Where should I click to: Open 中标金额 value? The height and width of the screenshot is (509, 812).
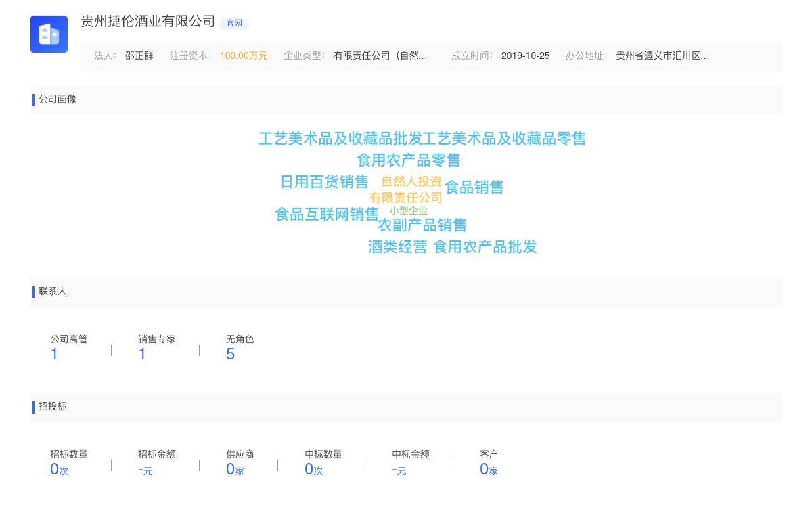click(x=399, y=470)
